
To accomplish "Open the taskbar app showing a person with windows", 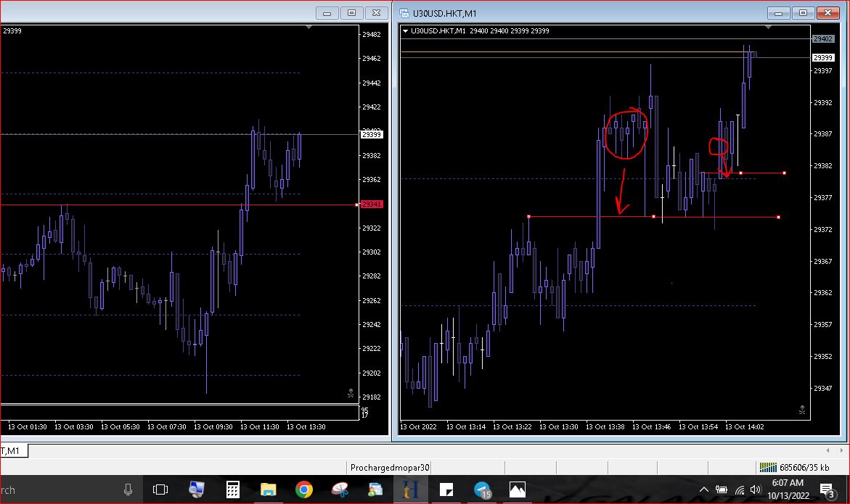I will click(x=375, y=490).
